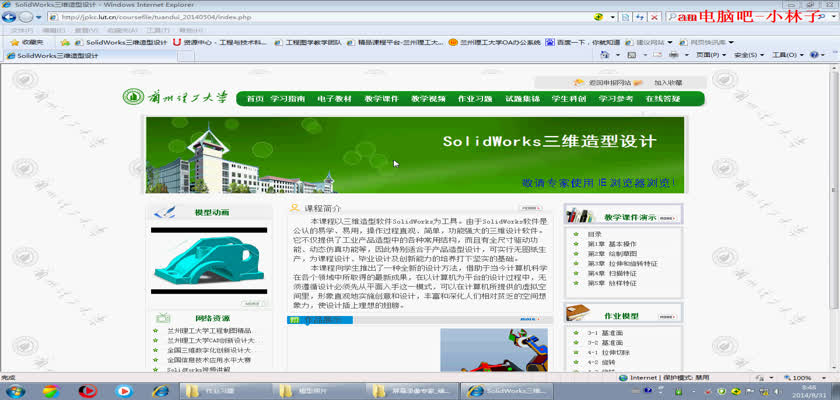Open the 百度一下 favorites link
Image resolution: width=840 pixels, height=400 pixels.
tap(582, 42)
